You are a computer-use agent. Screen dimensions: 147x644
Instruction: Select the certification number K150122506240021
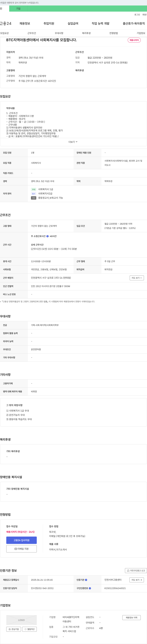pyautogui.click(x=115, y=588)
